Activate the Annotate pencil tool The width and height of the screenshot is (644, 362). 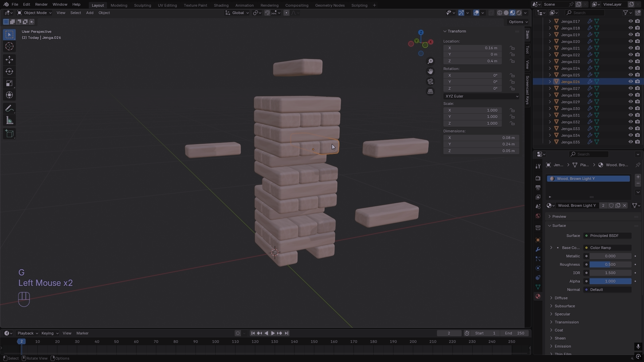pos(9,109)
